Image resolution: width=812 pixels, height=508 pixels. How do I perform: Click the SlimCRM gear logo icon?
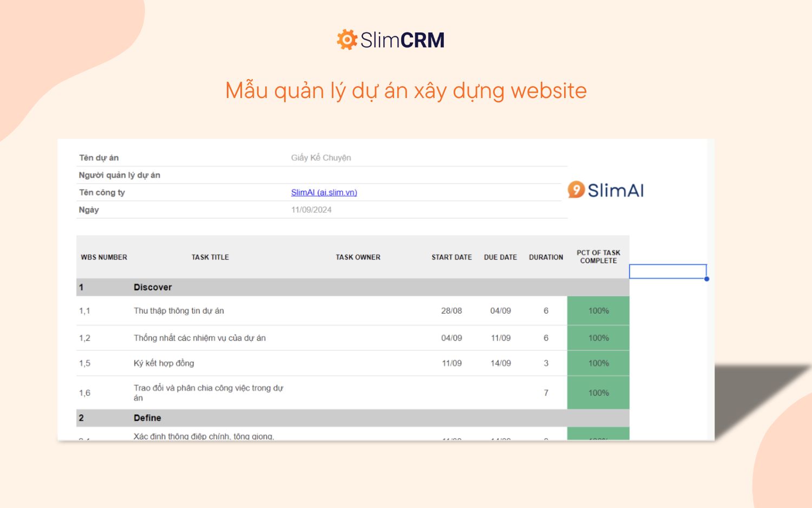coord(347,40)
